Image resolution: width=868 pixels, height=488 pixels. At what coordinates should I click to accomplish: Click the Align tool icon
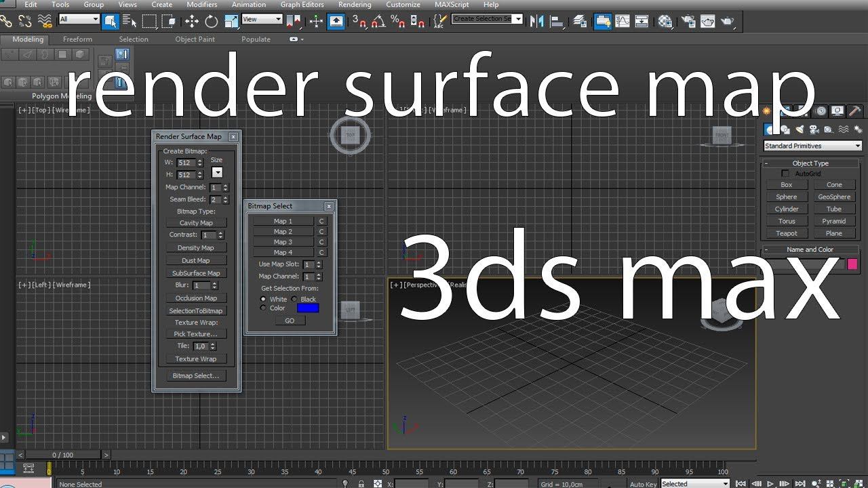point(556,21)
